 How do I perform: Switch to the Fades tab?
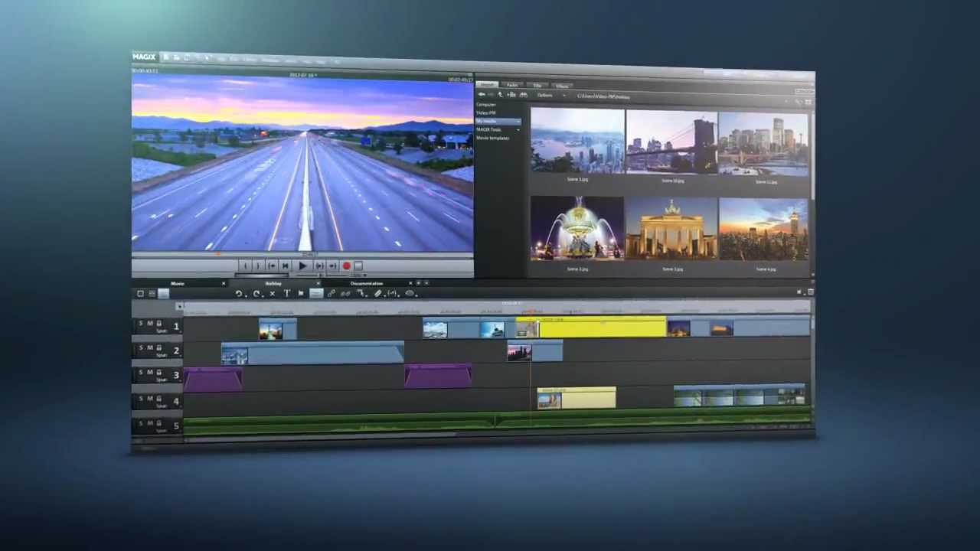tap(512, 85)
